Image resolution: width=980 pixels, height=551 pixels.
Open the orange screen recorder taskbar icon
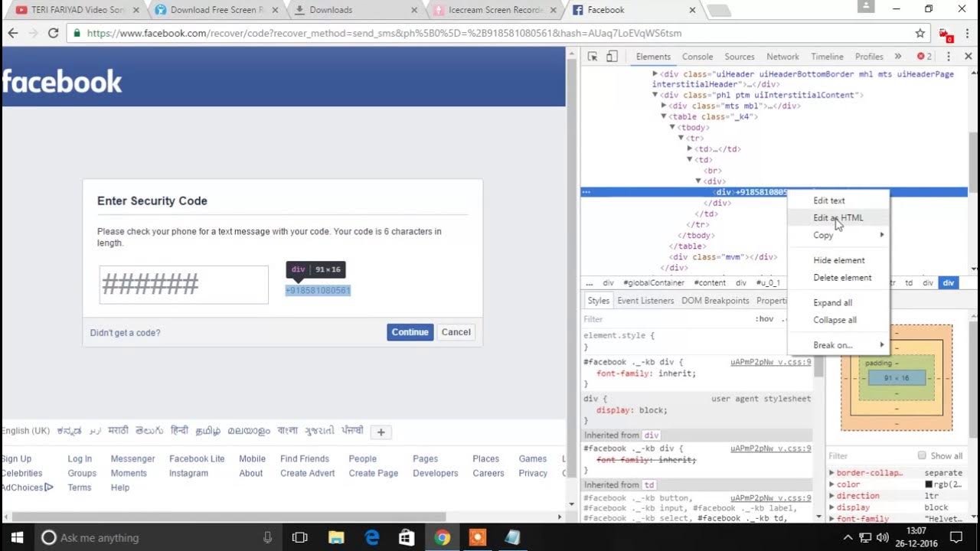pyautogui.click(x=478, y=537)
